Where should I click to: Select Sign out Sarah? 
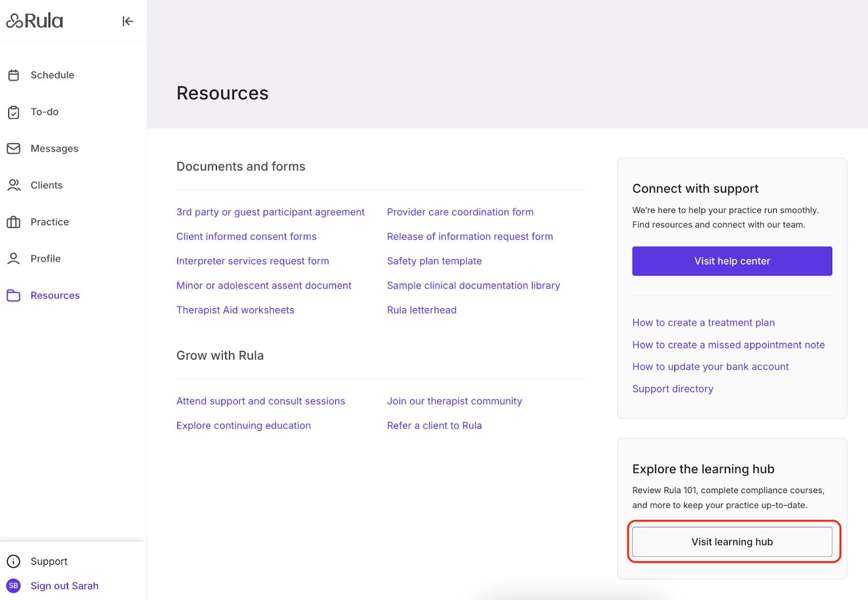(x=65, y=586)
